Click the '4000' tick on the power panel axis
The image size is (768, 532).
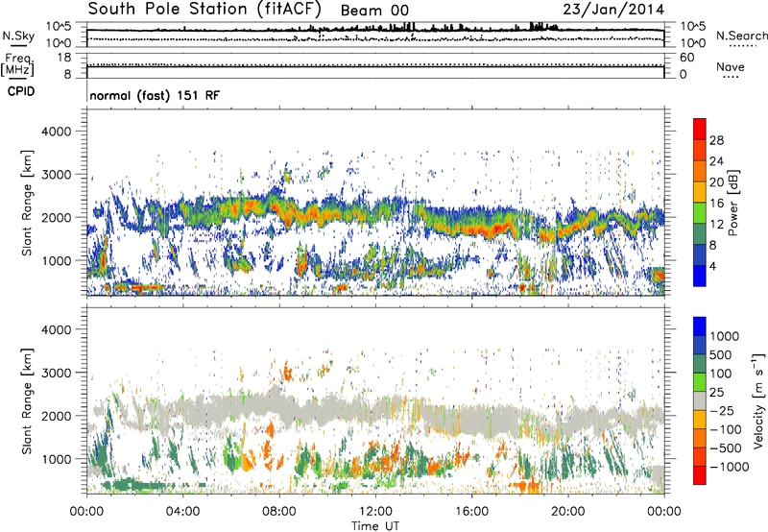56,132
